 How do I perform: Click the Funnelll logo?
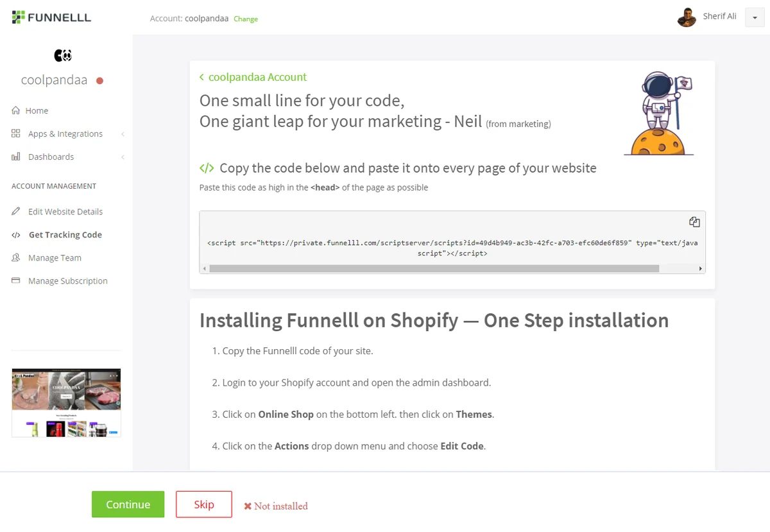[51, 17]
